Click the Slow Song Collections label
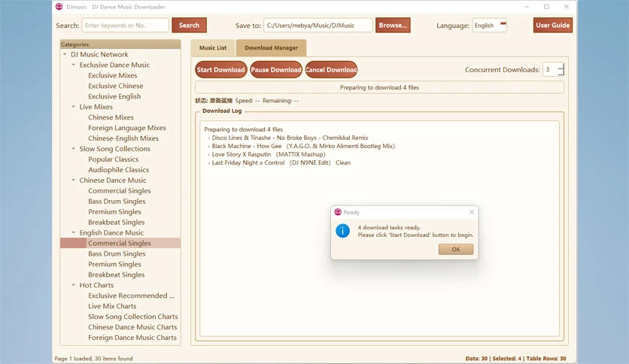 point(114,149)
